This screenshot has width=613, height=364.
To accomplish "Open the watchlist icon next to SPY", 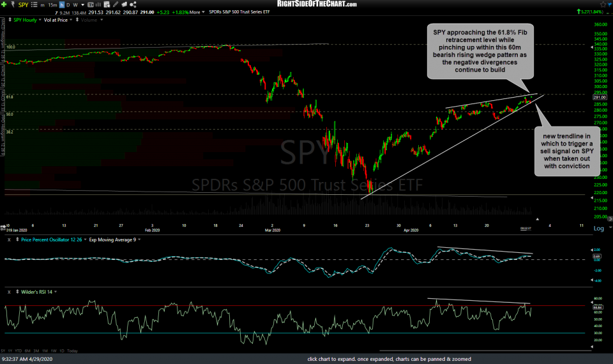I will pyautogui.click(x=34, y=4).
